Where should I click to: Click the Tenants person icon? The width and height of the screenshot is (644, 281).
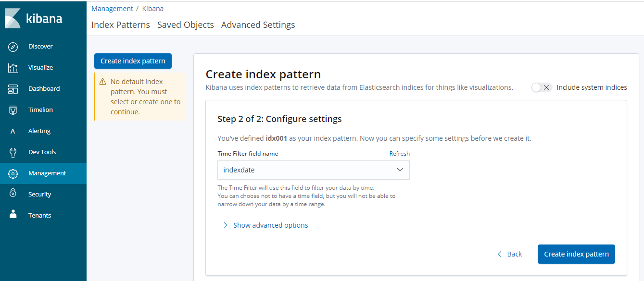[x=13, y=215]
